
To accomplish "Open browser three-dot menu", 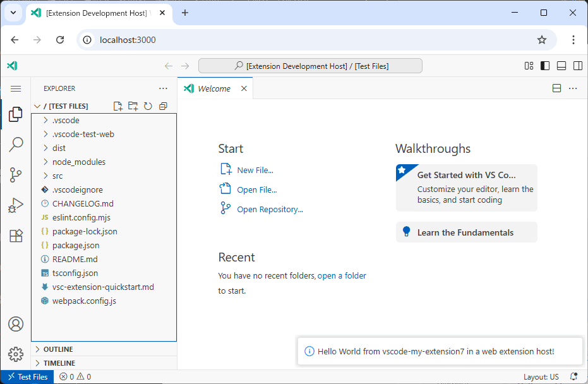I will (573, 40).
